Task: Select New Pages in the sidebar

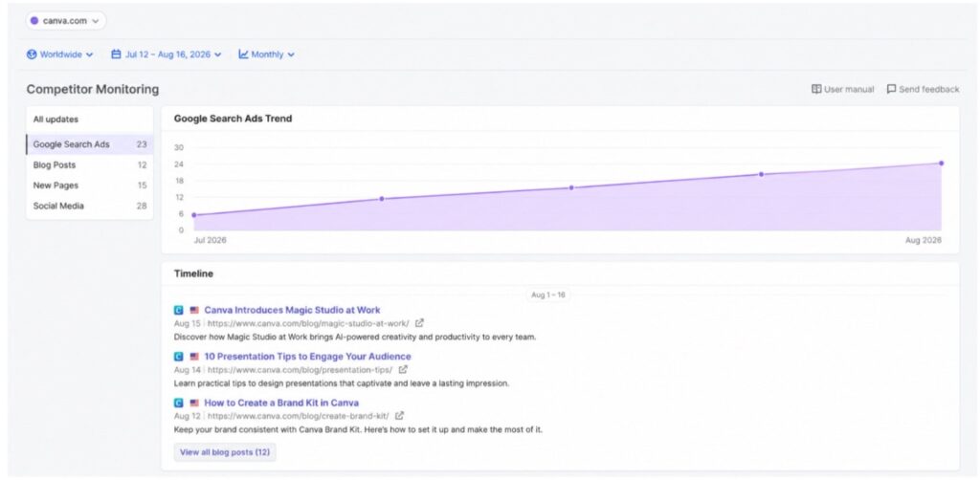Action: tap(89, 185)
